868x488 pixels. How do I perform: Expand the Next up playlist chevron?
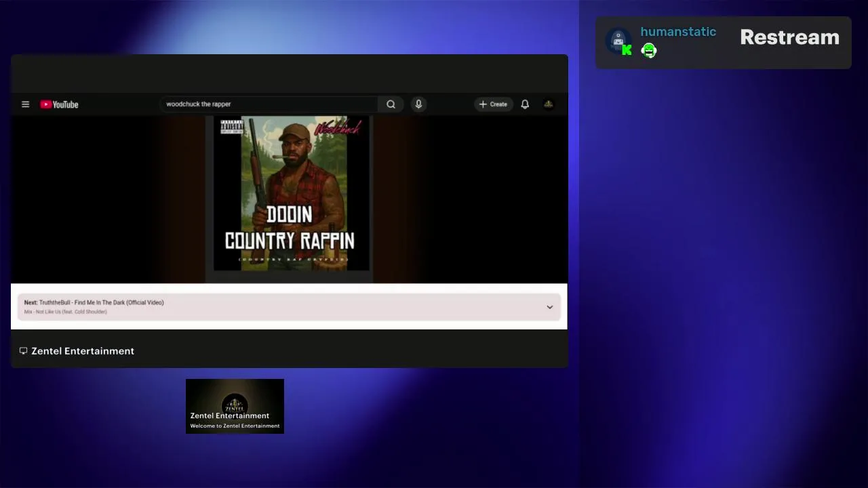550,307
